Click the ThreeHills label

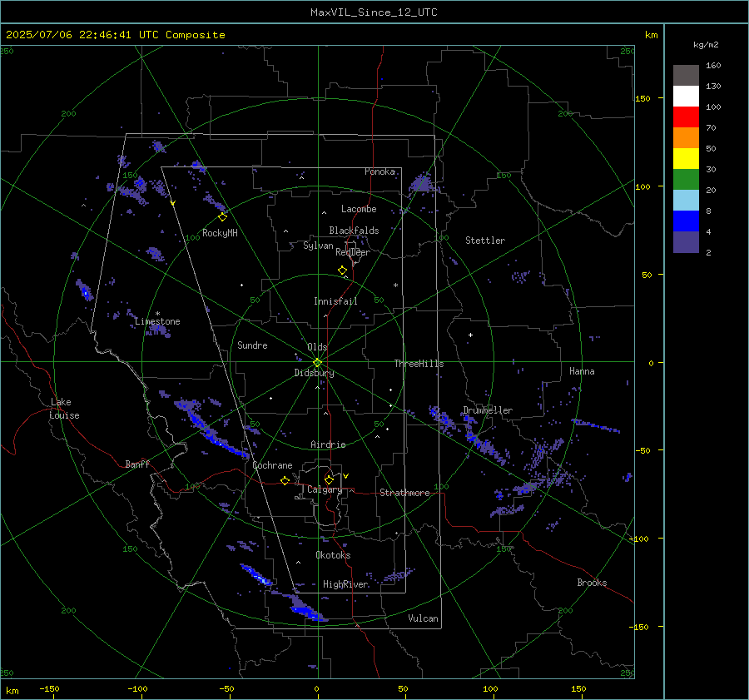click(x=419, y=364)
